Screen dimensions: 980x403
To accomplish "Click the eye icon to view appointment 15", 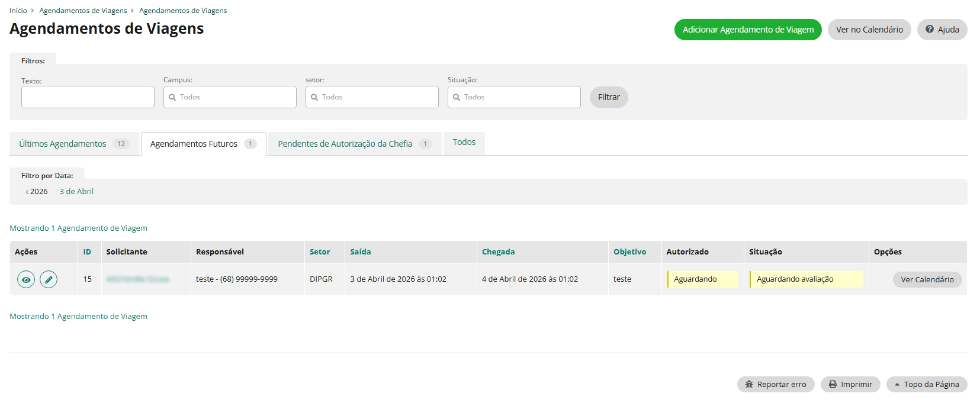I will [26, 279].
